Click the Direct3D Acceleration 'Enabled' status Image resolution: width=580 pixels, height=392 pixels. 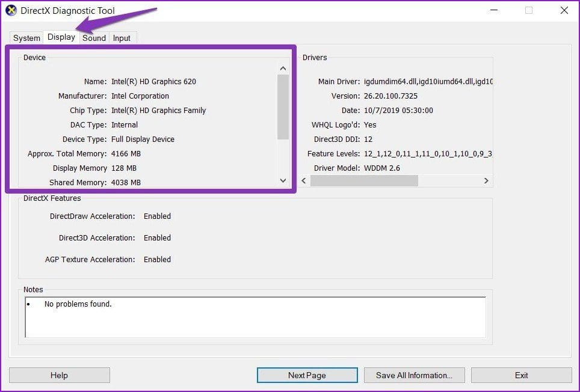pos(157,238)
